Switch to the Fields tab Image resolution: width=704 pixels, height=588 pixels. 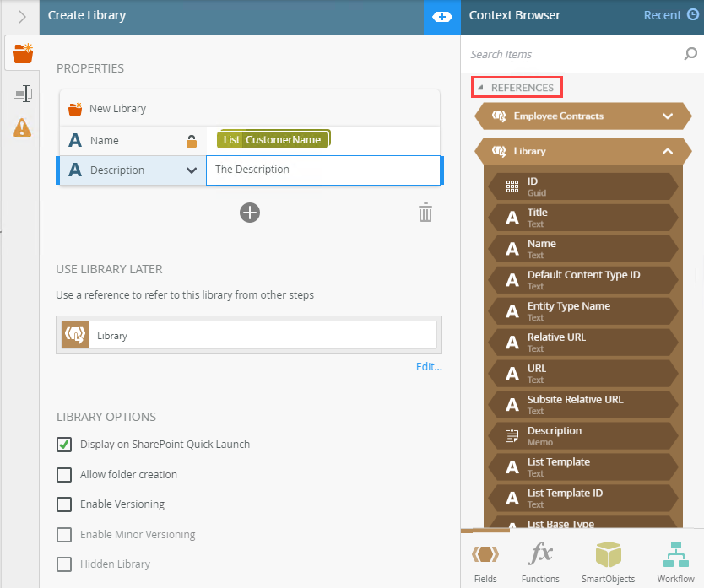[485, 561]
